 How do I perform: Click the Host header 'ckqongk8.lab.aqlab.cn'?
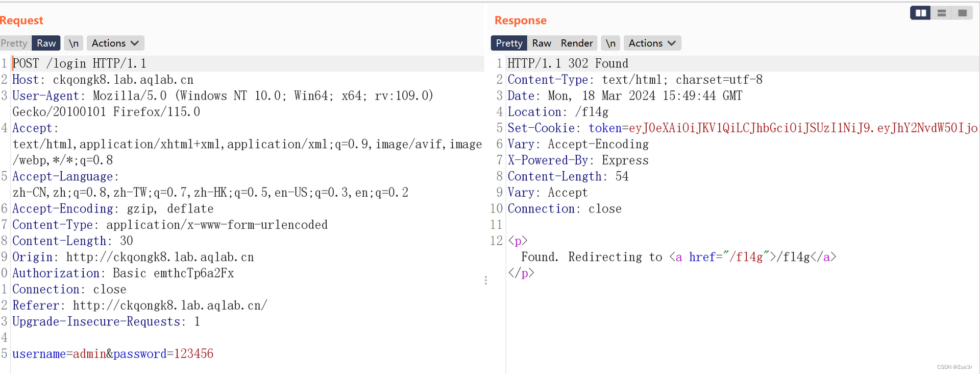(x=123, y=80)
